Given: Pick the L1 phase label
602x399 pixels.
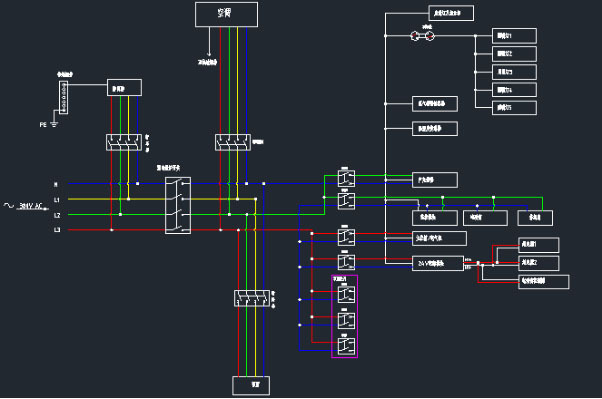Looking at the screenshot, I should click(57, 200).
